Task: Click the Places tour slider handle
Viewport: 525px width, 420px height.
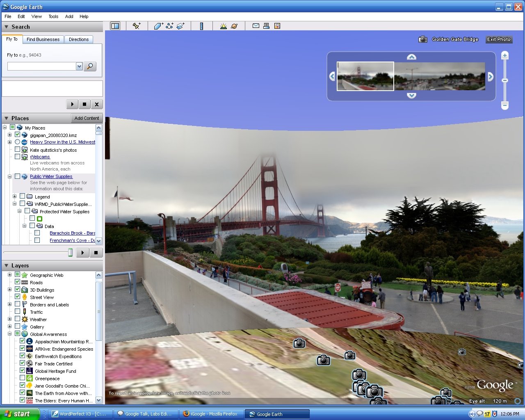Action: [x=70, y=253]
